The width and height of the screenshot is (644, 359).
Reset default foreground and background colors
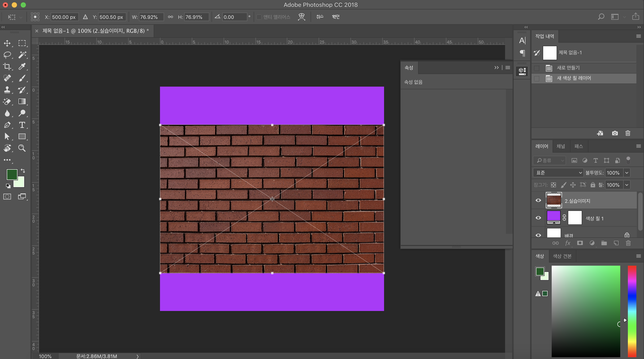click(8, 186)
